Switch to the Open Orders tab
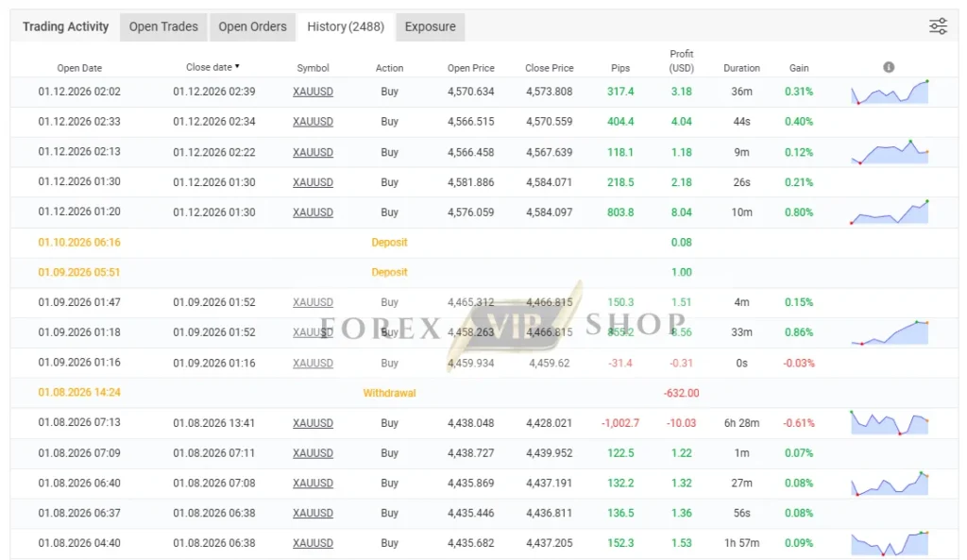Viewport: 967px width, 560px height. click(x=253, y=27)
